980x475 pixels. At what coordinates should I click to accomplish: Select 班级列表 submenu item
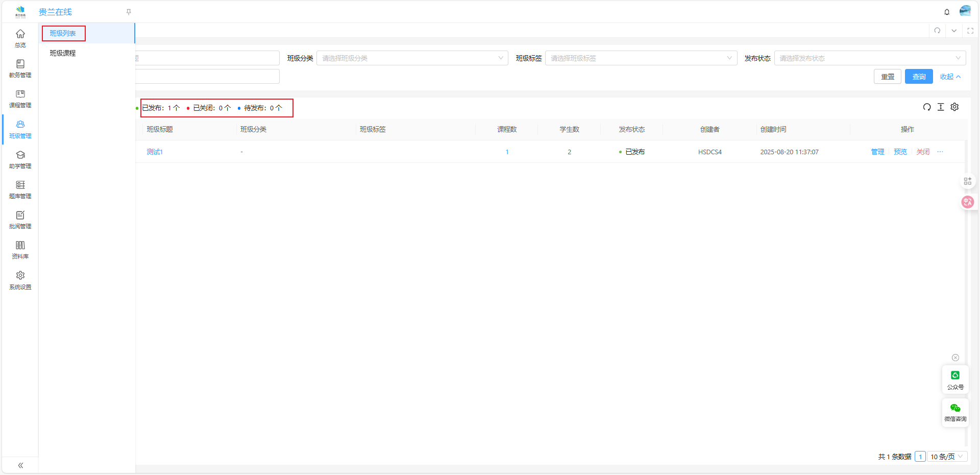pos(63,33)
